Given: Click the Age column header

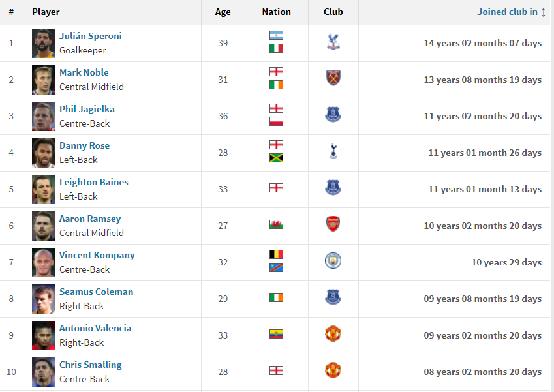Looking at the screenshot, I should coord(223,12).
